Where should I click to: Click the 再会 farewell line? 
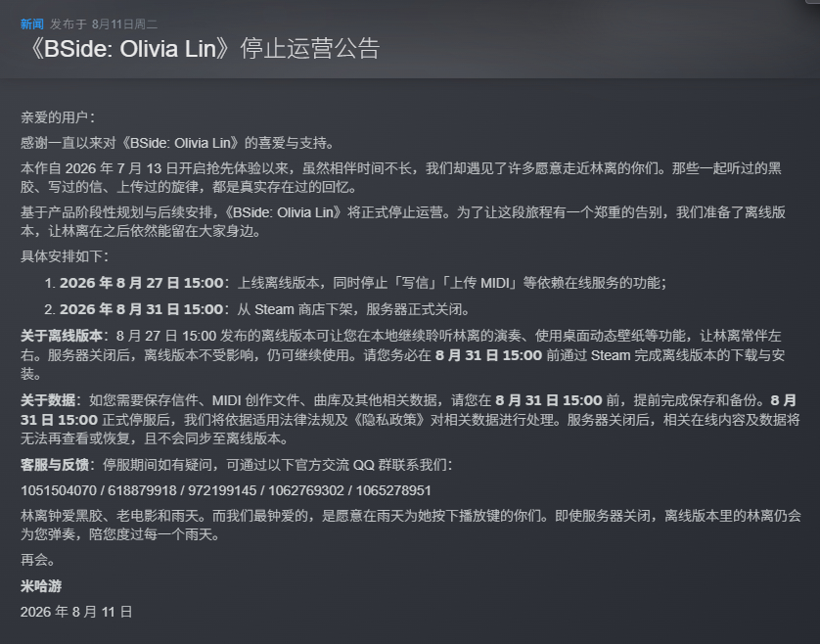37,560
